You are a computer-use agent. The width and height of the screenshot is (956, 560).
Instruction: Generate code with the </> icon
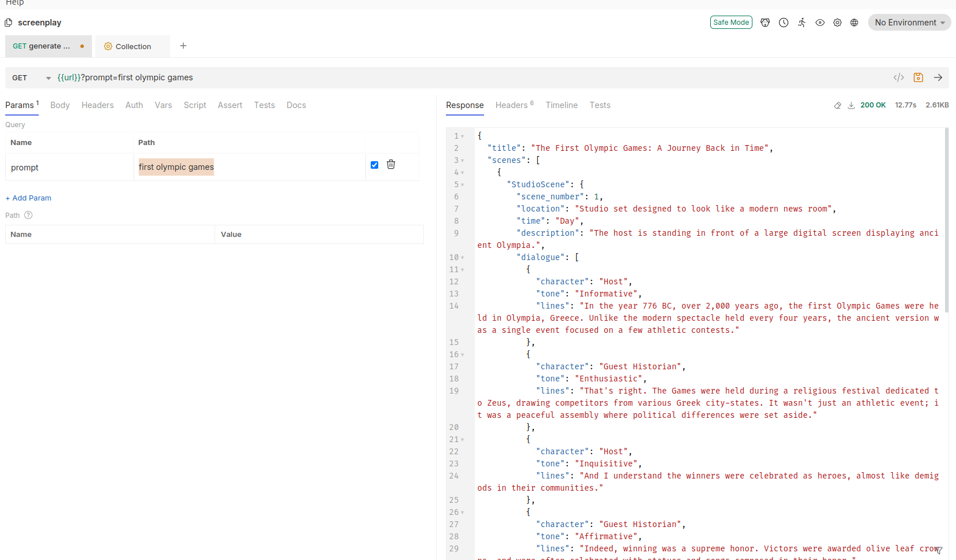tap(899, 77)
